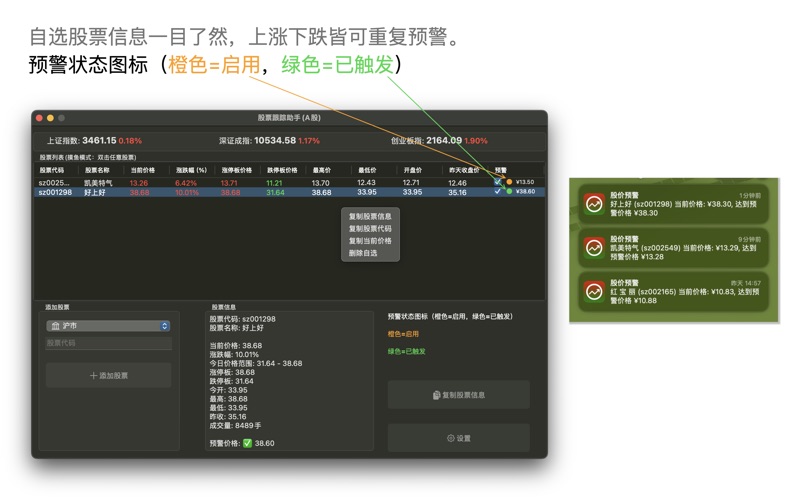Screen dimensions: 800x500
Task: Click the 预警 column header
Action: (x=501, y=170)
